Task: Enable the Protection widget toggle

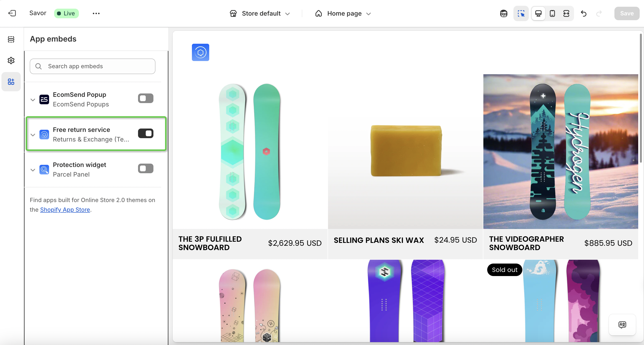Action: pos(145,168)
